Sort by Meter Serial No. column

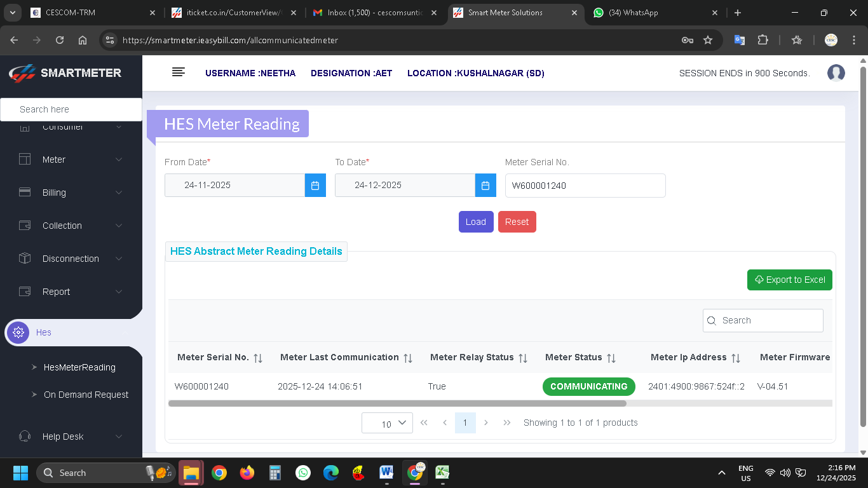pyautogui.click(x=258, y=358)
